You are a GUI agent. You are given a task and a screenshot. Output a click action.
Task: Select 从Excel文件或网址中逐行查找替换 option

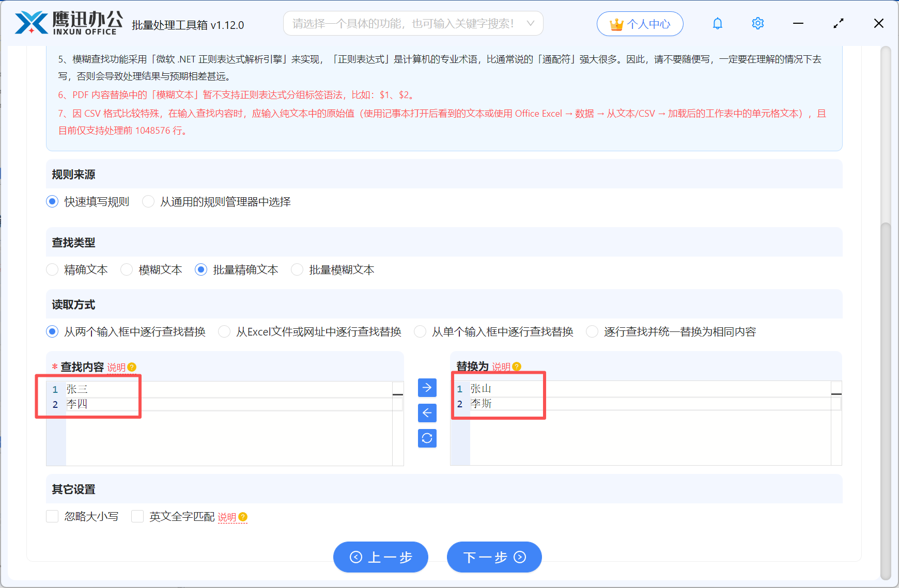[x=224, y=331]
